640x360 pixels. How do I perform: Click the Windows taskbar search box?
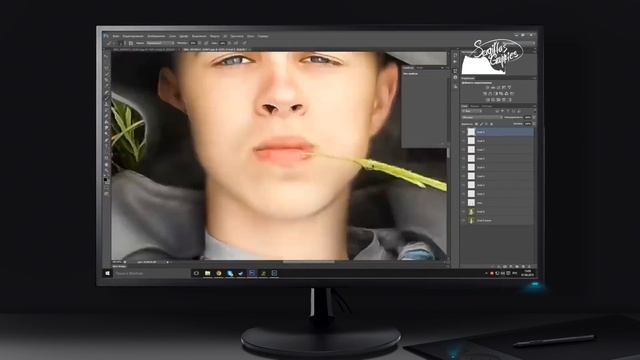point(152,273)
